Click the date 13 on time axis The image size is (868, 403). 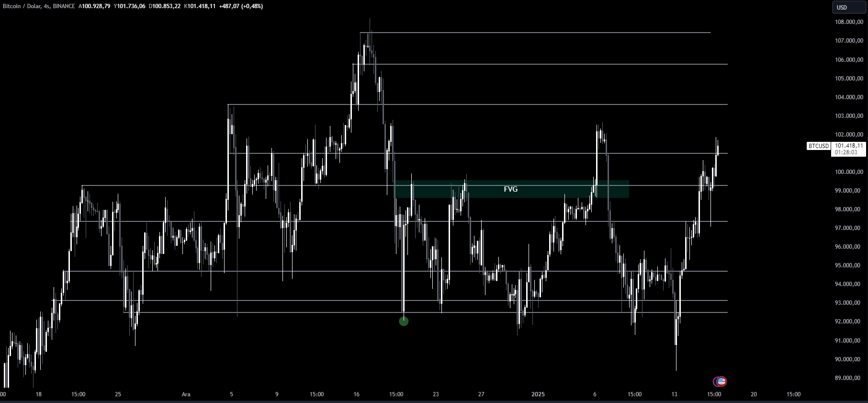click(674, 394)
